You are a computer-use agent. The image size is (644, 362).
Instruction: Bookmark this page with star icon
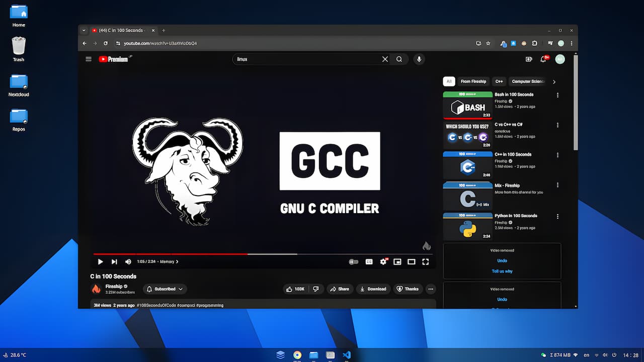click(488, 43)
